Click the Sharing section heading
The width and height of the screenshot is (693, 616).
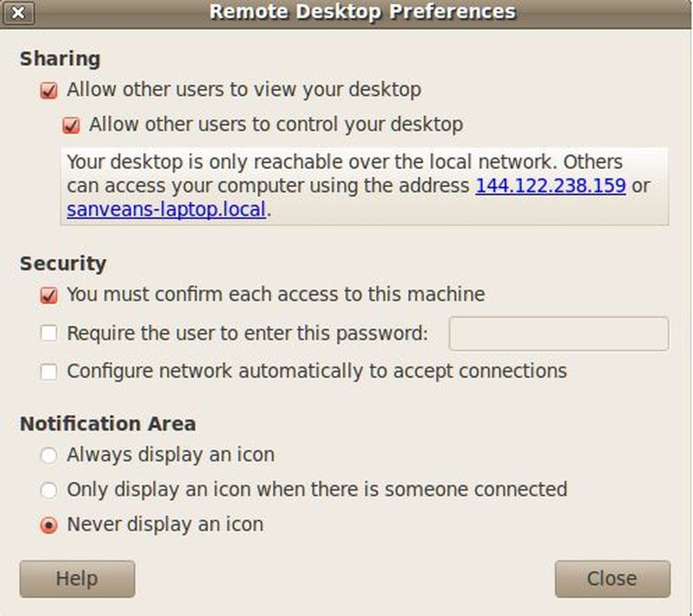[60, 59]
